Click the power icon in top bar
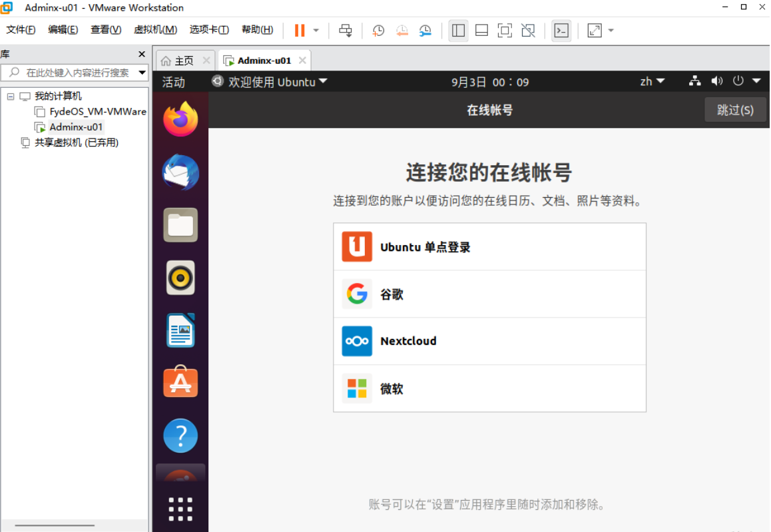Screen dimensions: 771x532 (738, 81)
